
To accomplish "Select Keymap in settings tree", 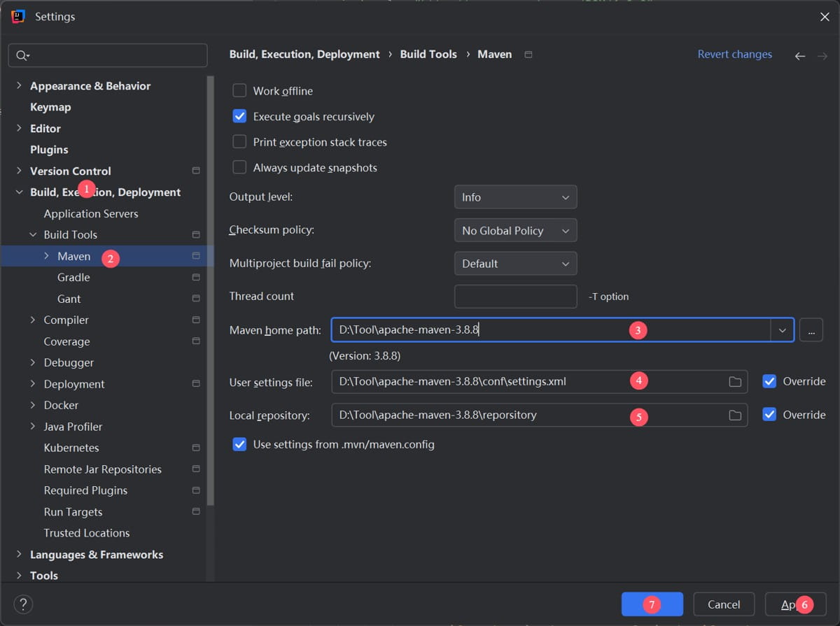I will (x=50, y=107).
